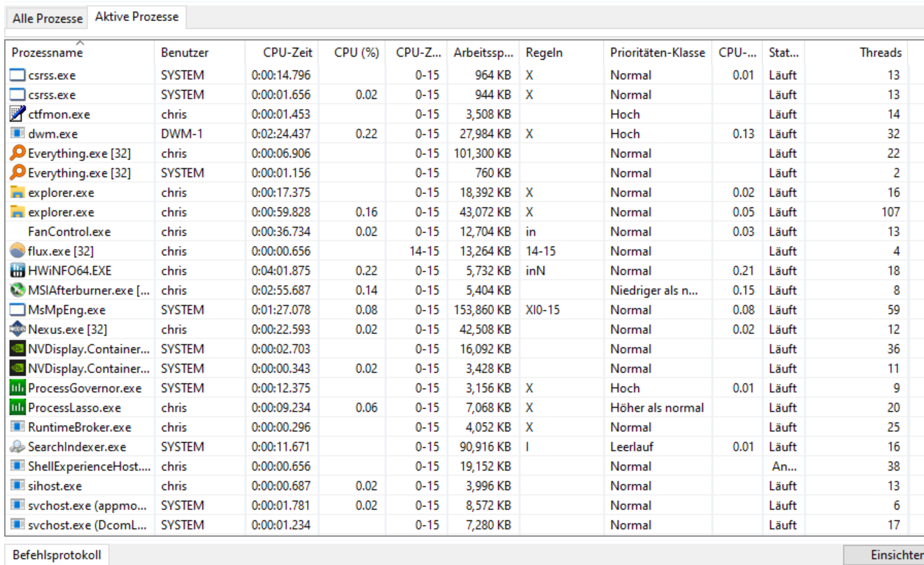Sort by the Threads column header

pos(880,53)
